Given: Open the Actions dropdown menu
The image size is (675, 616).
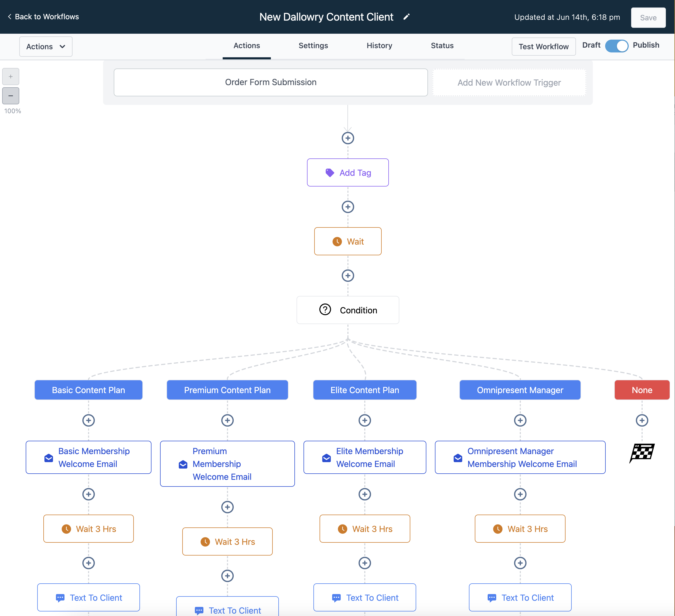Looking at the screenshot, I should (x=46, y=47).
